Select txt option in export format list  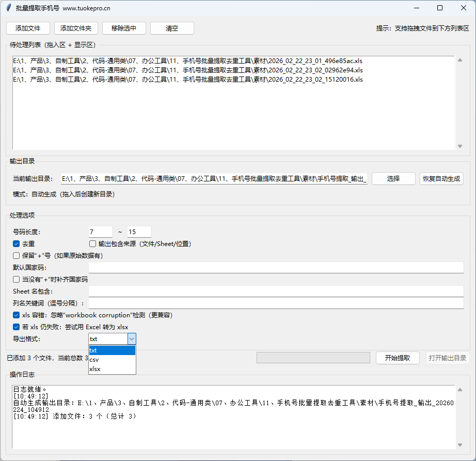tap(112, 350)
